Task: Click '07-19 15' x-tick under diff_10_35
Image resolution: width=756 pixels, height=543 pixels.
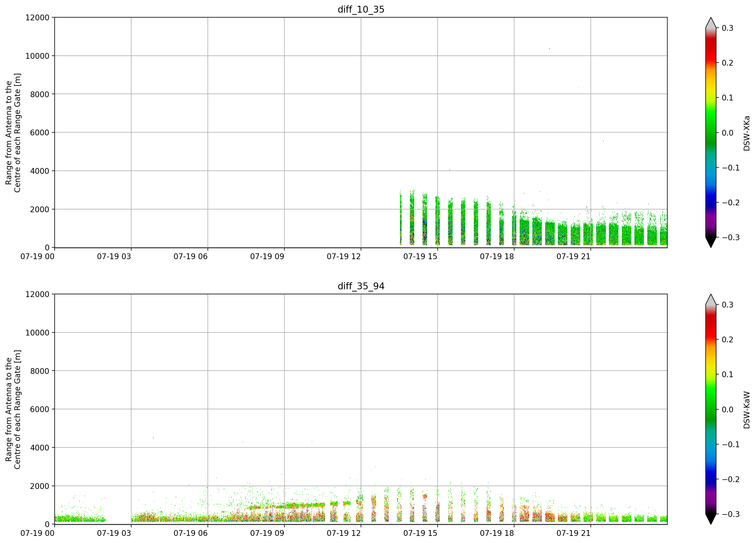Action: click(420, 256)
